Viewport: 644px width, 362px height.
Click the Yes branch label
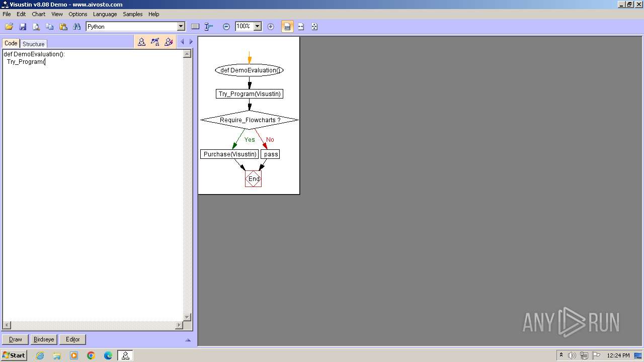[x=250, y=140]
